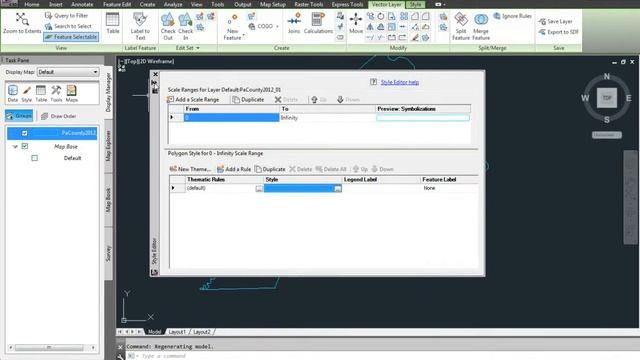Click the New Feature tool

pos(232,27)
